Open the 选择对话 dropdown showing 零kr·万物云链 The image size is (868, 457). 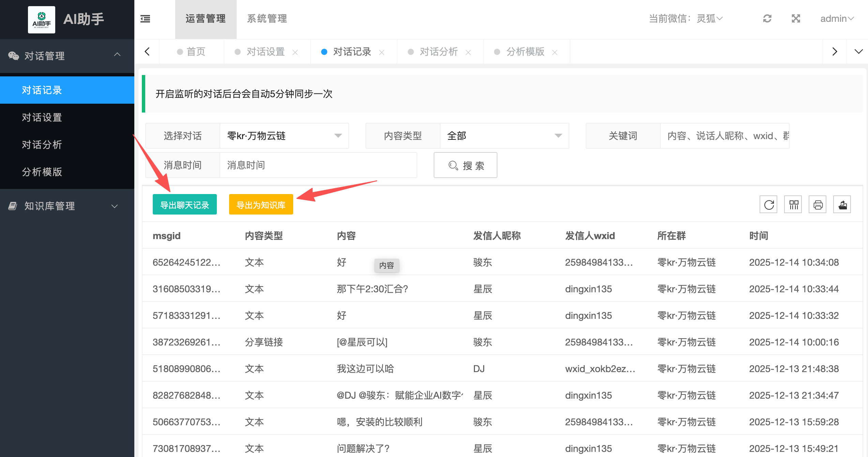tap(284, 136)
